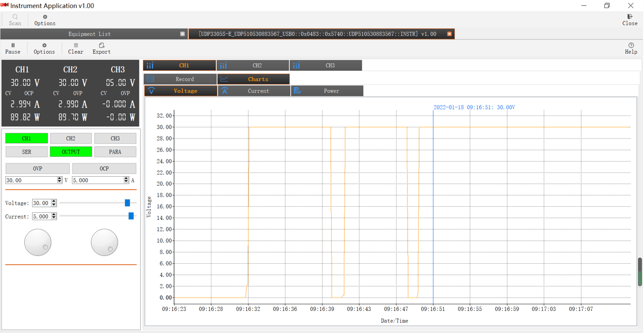Enable PARA parallel mode
The width and height of the screenshot is (644, 333).
point(115,152)
